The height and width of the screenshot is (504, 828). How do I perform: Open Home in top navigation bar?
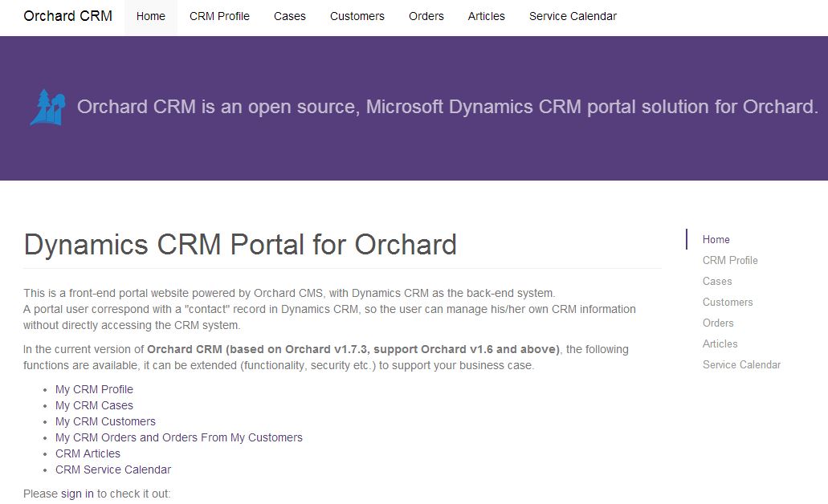click(x=150, y=16)
